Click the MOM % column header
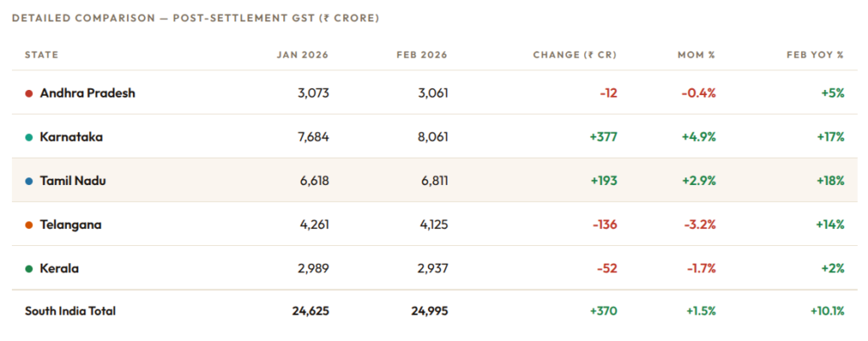868x341 pixels. point(695,55)
